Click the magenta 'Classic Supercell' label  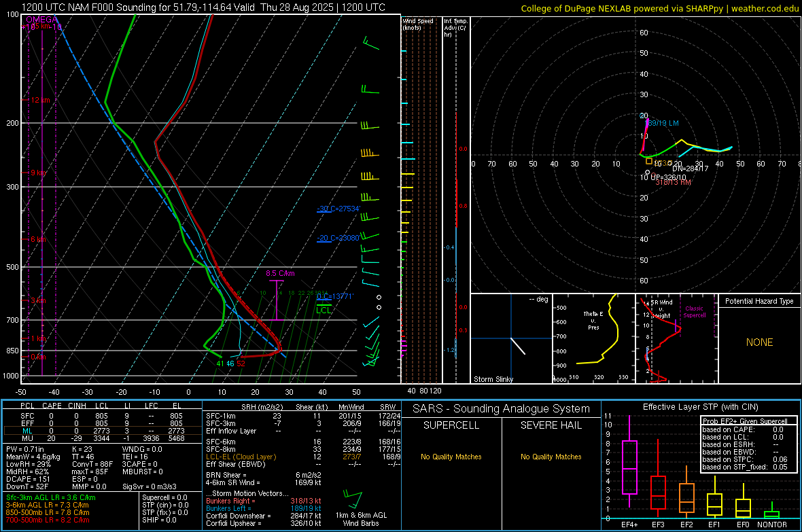[695, 312]
